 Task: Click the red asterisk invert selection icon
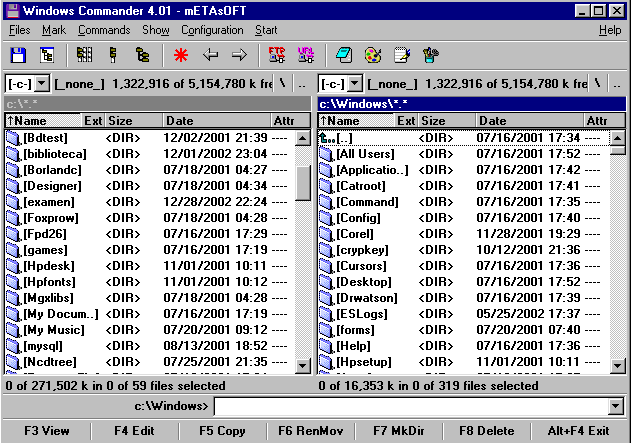(x=181, y=55)
